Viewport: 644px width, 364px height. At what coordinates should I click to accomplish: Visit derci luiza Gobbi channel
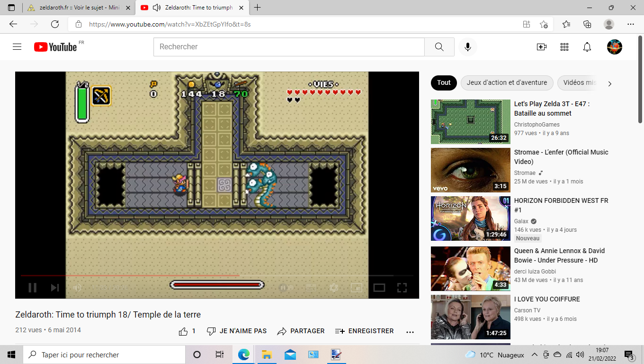(535, 272)
